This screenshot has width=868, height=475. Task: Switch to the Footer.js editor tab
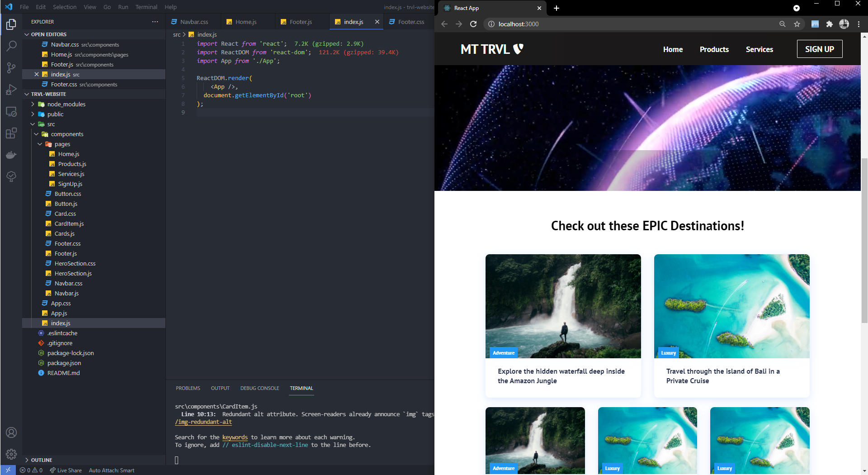pos(301,22)
